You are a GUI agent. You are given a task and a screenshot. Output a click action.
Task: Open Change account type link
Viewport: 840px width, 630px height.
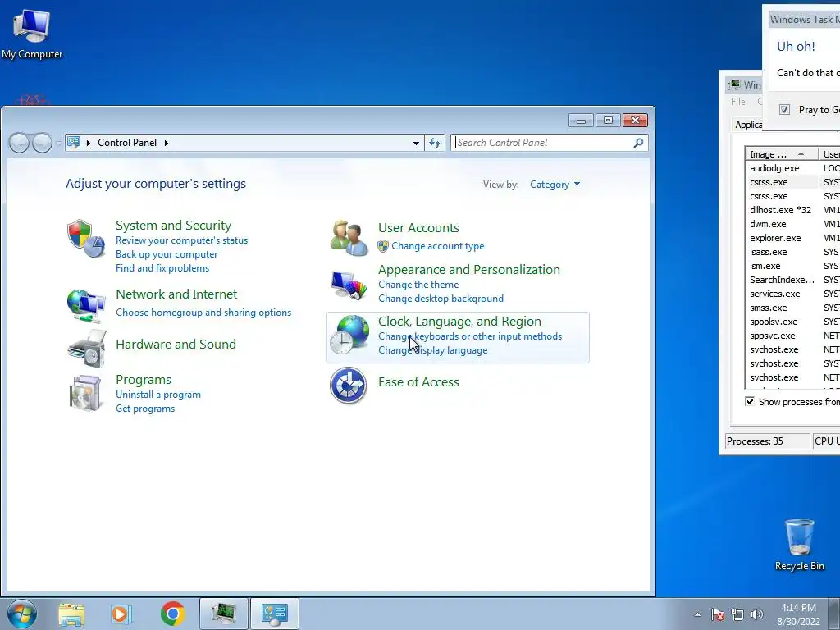[x=438, y=246]
